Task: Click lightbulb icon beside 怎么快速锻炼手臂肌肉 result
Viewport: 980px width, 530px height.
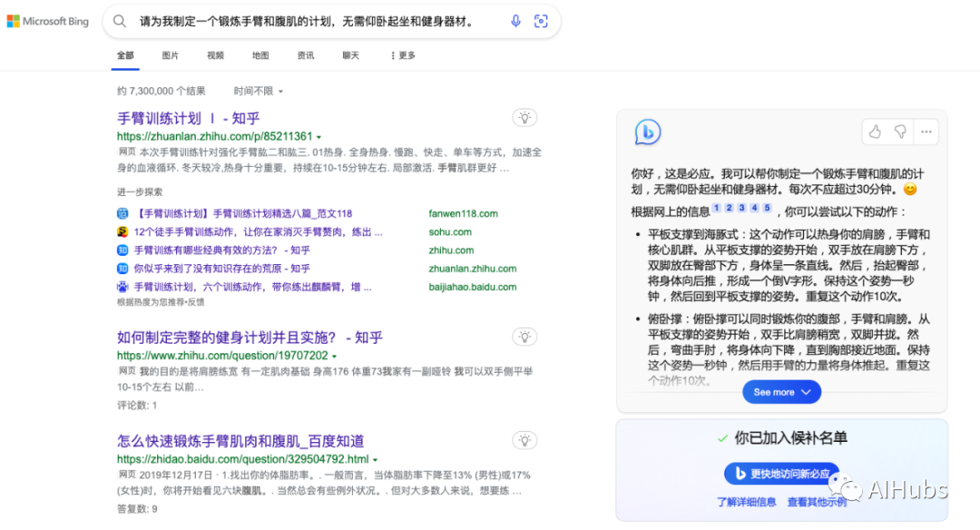Action: tap(525, 441)
